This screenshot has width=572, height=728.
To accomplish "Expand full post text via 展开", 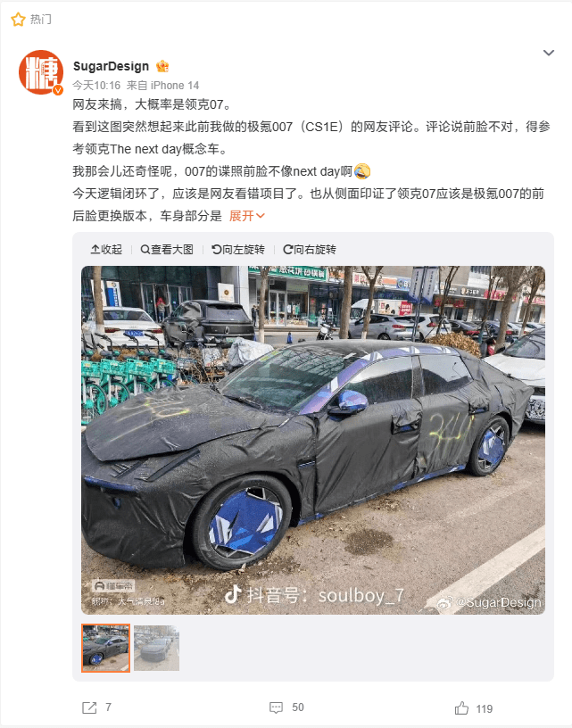I will click(x=246, y=216).
